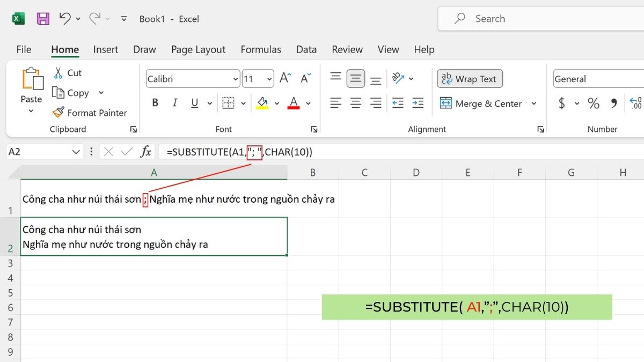Expand the Borders dropdown arrow

pyautogui.click(x=243, y=103)
